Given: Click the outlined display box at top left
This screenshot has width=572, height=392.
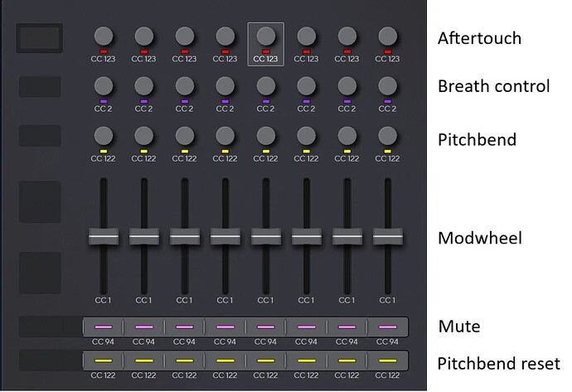Looking at the screenshot, I should pyautogui.click(x=39, y=37).
